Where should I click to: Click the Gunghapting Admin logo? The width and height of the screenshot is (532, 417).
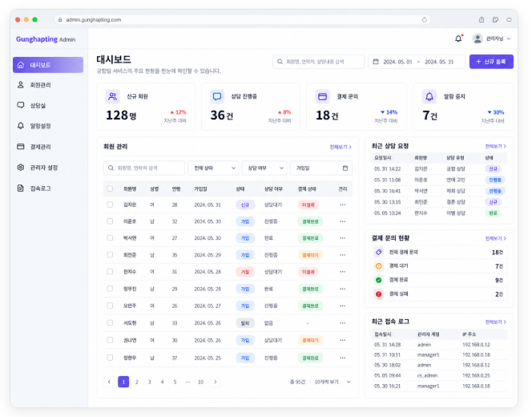[46, 39]
